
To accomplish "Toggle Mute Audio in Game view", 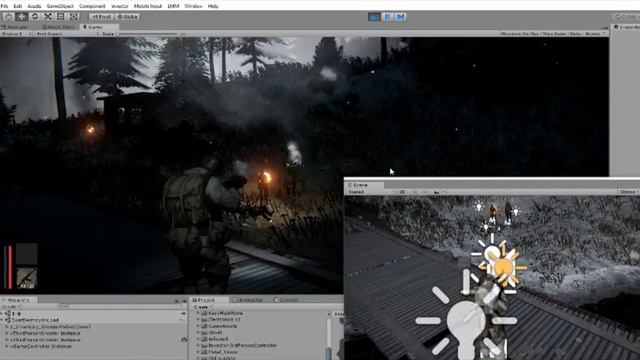I will pos(554,34).
